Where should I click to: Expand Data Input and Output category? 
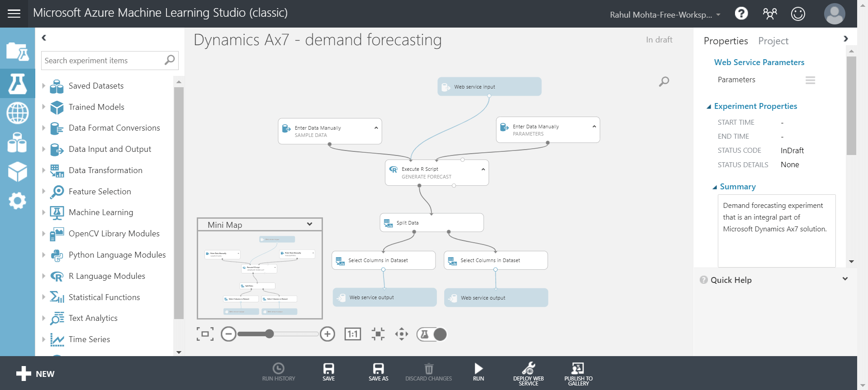pos(44,149)
